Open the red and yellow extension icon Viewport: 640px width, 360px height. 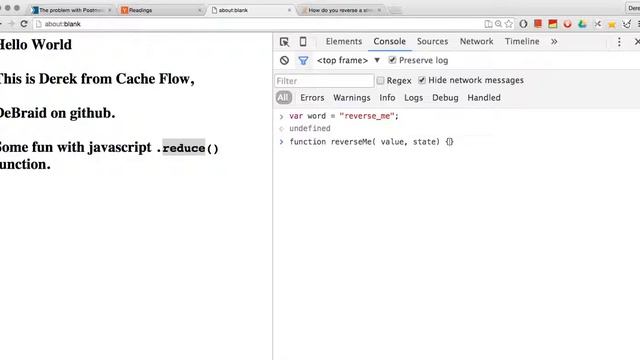tap(553, 24)
